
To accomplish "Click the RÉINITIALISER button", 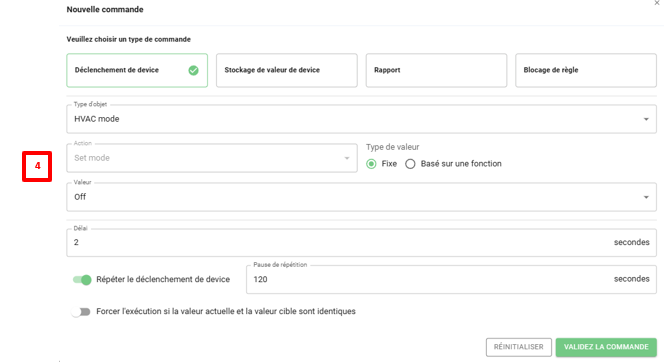I will point(519,347).
